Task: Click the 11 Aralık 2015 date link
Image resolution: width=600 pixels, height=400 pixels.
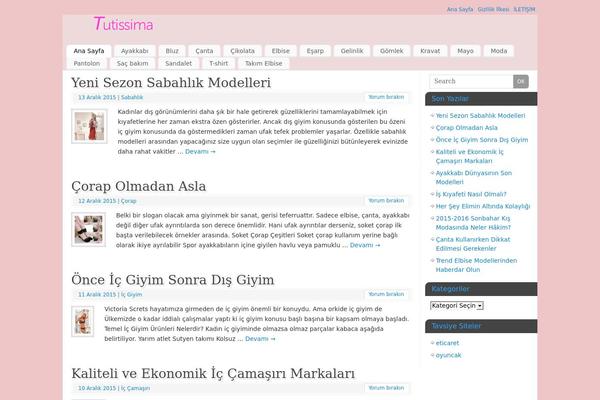Action: click(x=97, y=295)
